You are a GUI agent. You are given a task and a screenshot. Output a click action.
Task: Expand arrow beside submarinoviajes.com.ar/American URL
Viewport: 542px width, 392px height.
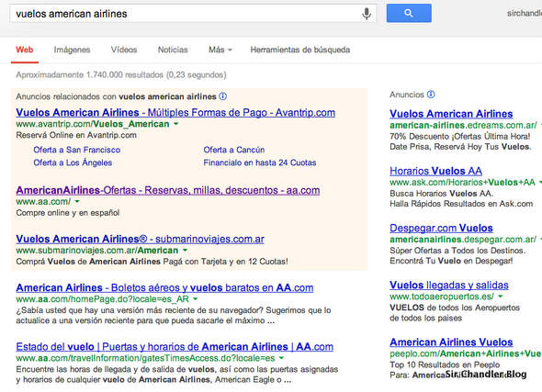[x=185, y=250]
